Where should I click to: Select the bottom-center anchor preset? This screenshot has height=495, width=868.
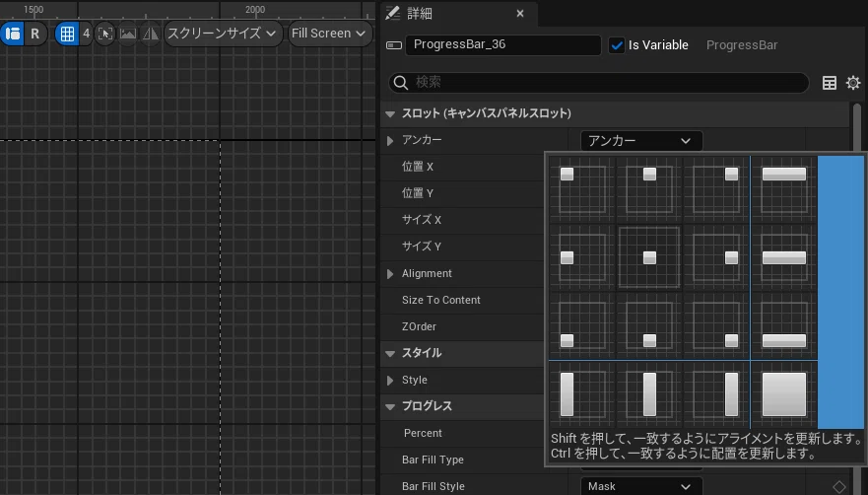[649, 325]
